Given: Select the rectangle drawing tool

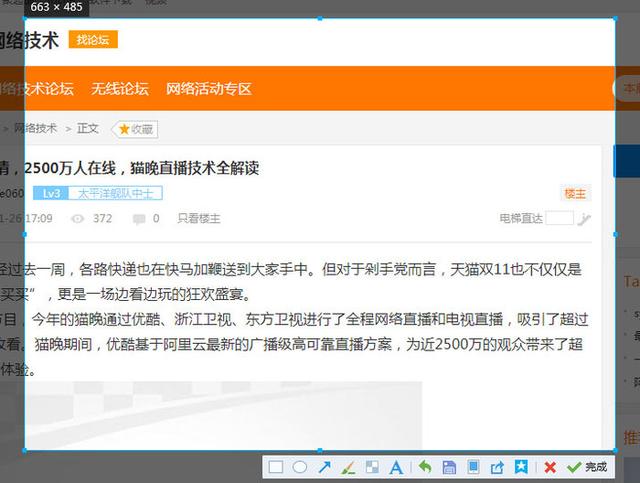Looking at the screenshot, I should pos(276,467).
